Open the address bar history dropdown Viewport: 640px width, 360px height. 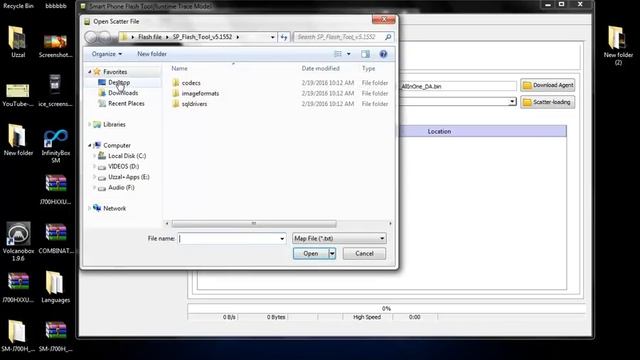(x=273, y=37)
